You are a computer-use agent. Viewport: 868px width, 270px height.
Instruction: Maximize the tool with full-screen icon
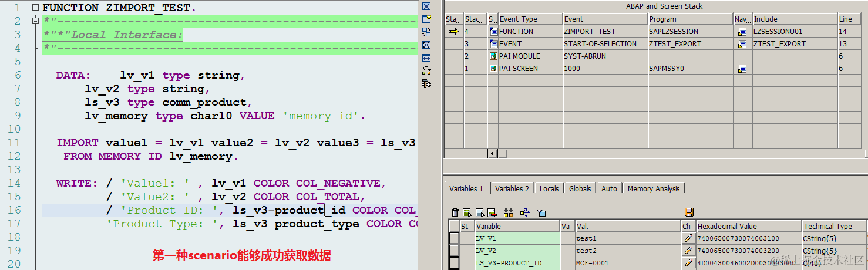click(x=427, y=45)
